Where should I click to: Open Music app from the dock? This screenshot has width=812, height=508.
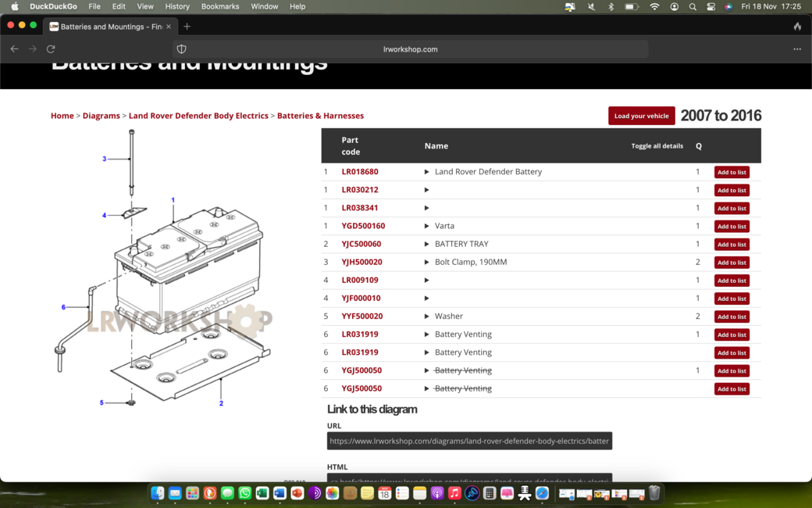[454, 493]
